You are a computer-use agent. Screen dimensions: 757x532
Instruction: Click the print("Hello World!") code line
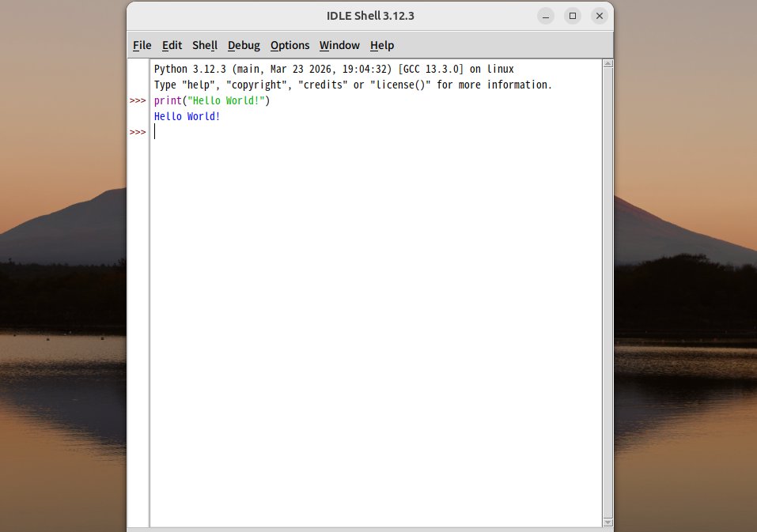212,101
